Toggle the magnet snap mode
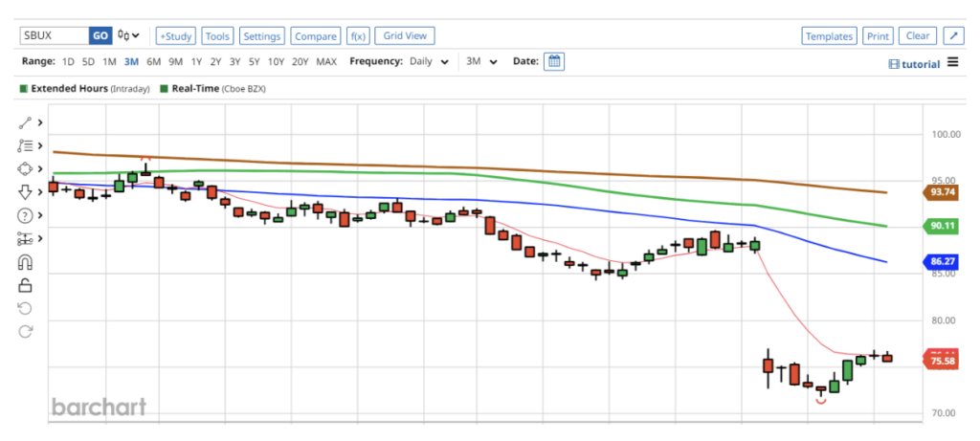The image size is (980, 441). point(25,262)
